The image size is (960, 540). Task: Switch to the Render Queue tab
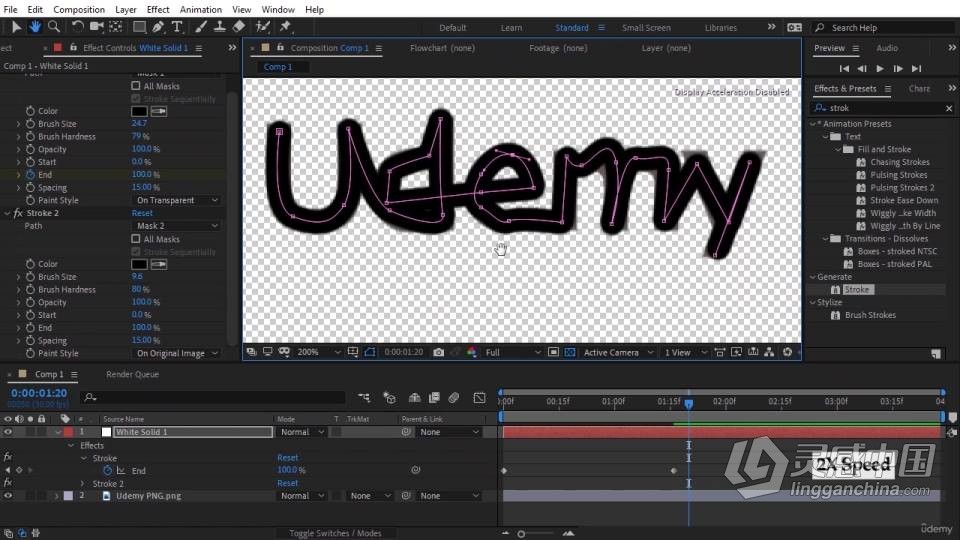[132, 374]
